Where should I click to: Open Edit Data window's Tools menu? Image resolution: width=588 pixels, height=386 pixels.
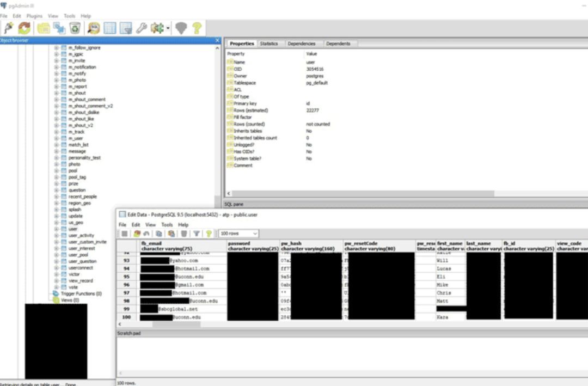[167, 225]
